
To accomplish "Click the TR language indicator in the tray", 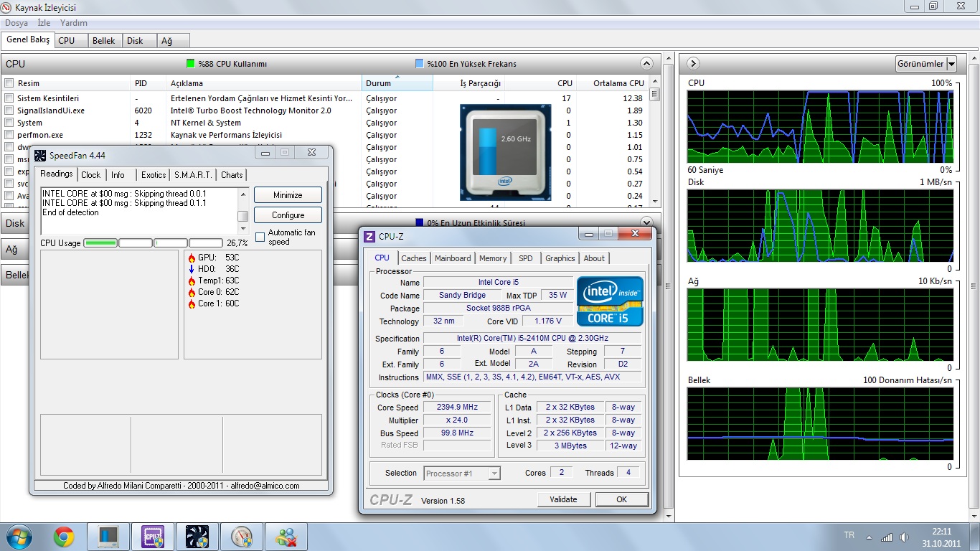I will pos(849,535).
